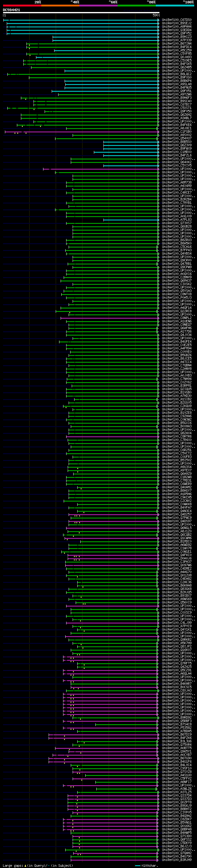Select hit UniRef100_C6TBI7

pyautogui.click(x=176, y=104)
